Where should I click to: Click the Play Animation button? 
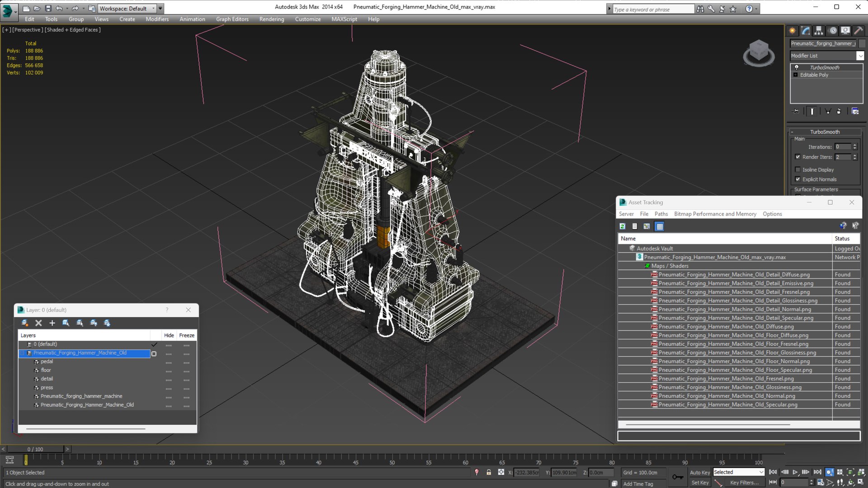(x=795, y=472)
